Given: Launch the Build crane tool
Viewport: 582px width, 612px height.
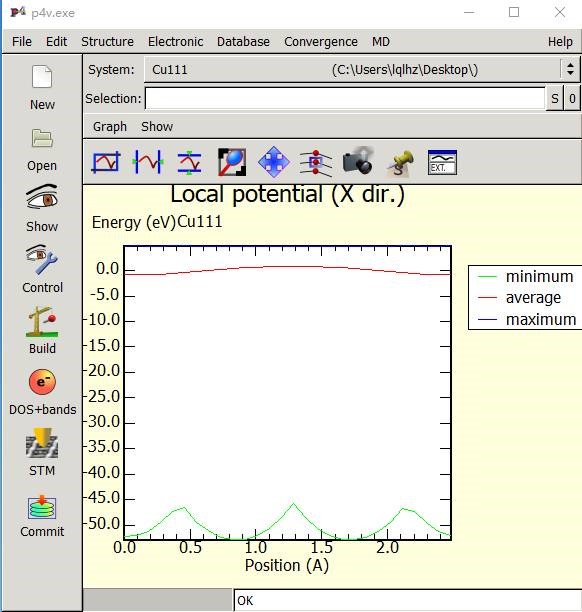Looking at the screenshot, I should (42, 322).
